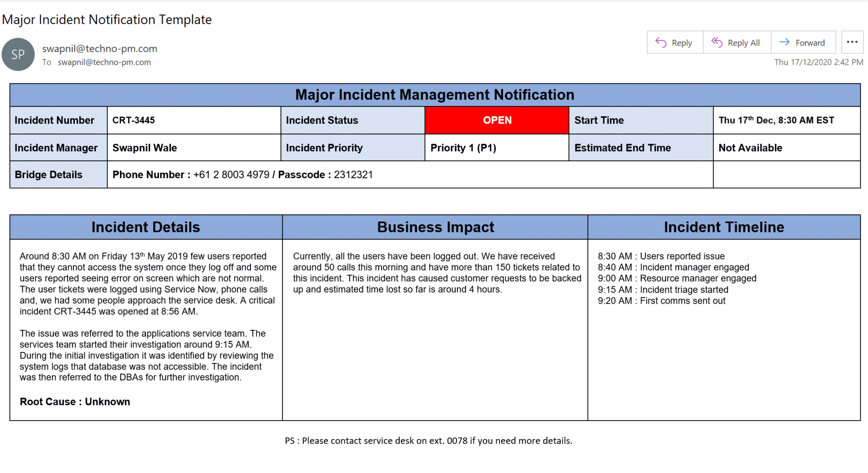Select the Incident Timeline column header
The image size is (868, 473).
[x=724, y=227]
